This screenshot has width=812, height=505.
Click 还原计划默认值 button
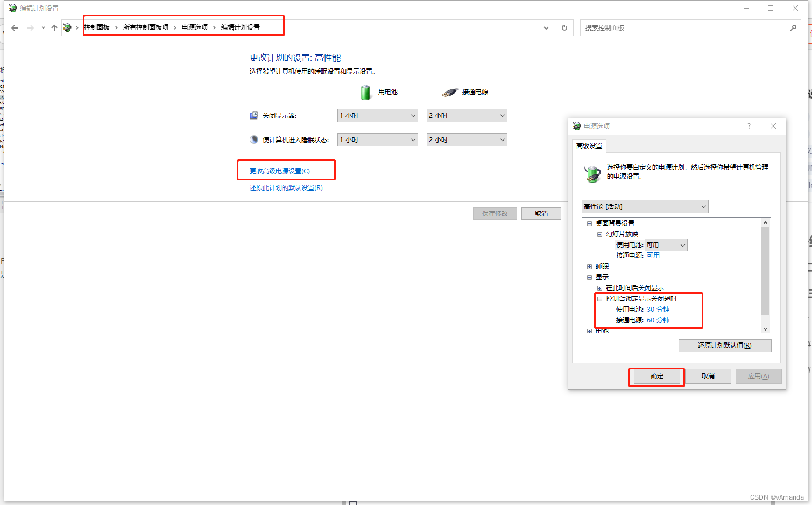(x=725, y=346)
